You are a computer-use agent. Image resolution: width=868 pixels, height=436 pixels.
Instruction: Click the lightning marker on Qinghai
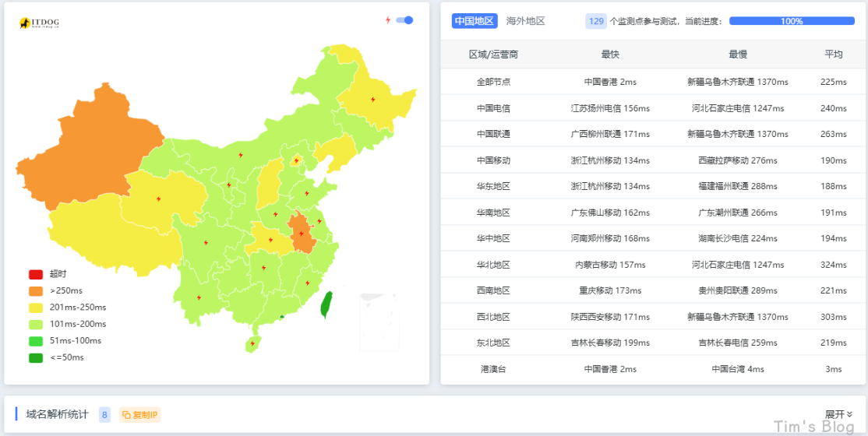tap(159, 198)
